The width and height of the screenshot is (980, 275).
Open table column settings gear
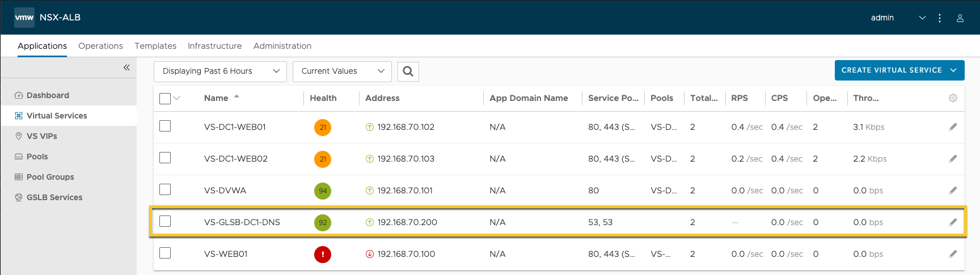pos(953,98)
